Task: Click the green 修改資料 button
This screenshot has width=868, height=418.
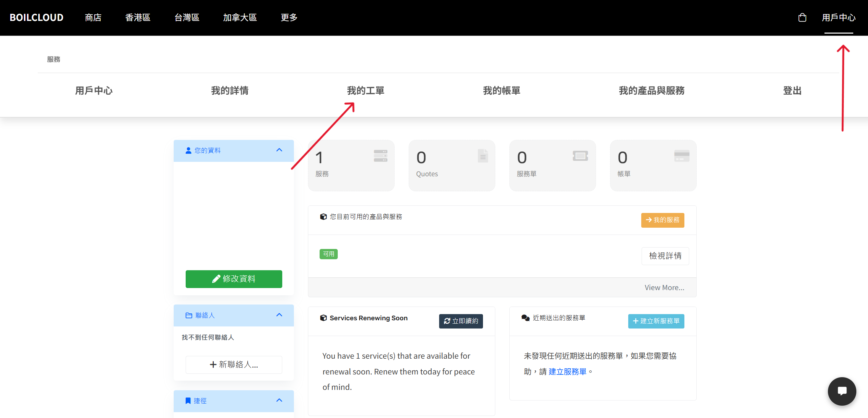Action: tap(234, 279)
